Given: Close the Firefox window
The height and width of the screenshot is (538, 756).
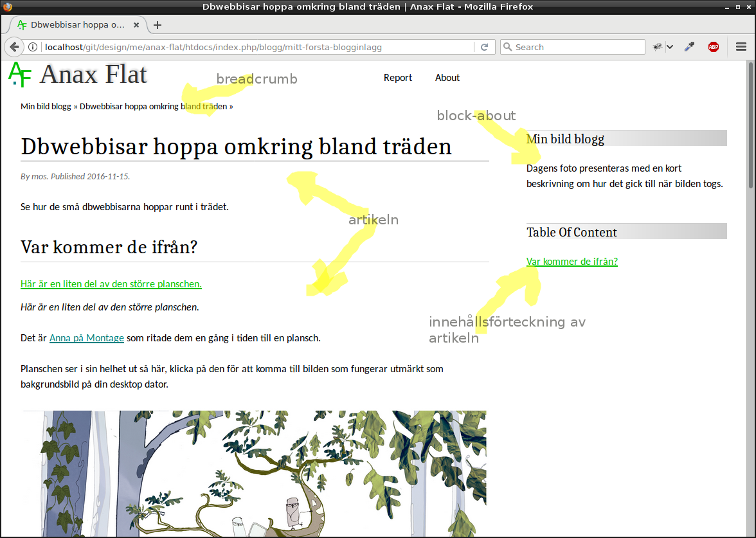Looking at the screenshot, I should (749, 7).
